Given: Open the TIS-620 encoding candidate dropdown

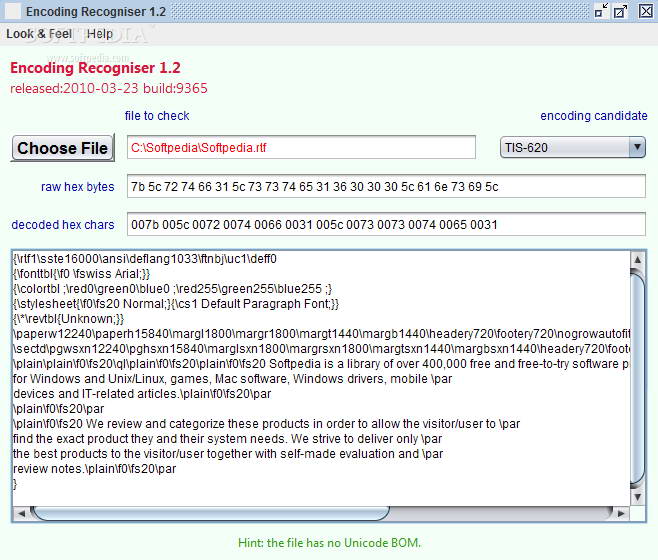Looking at the screenshot, I should click(572, 147).
